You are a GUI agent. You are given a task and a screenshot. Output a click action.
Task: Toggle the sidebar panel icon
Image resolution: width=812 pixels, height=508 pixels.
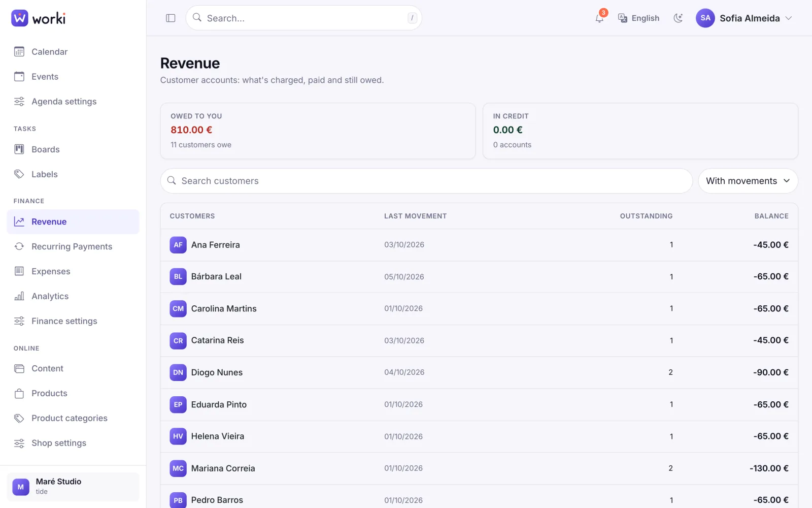point(171,18)
